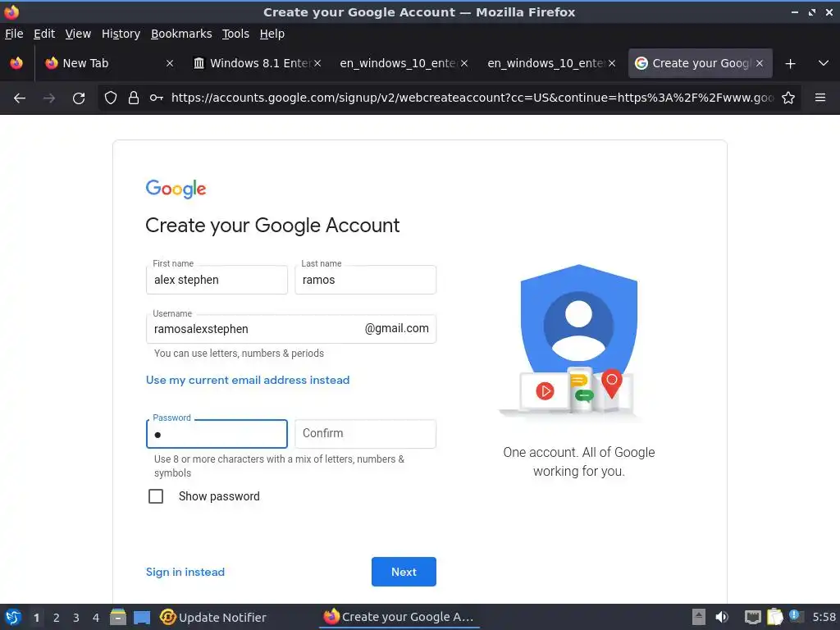
Task: Open the volume control tray icon
Action: [722, 617]
